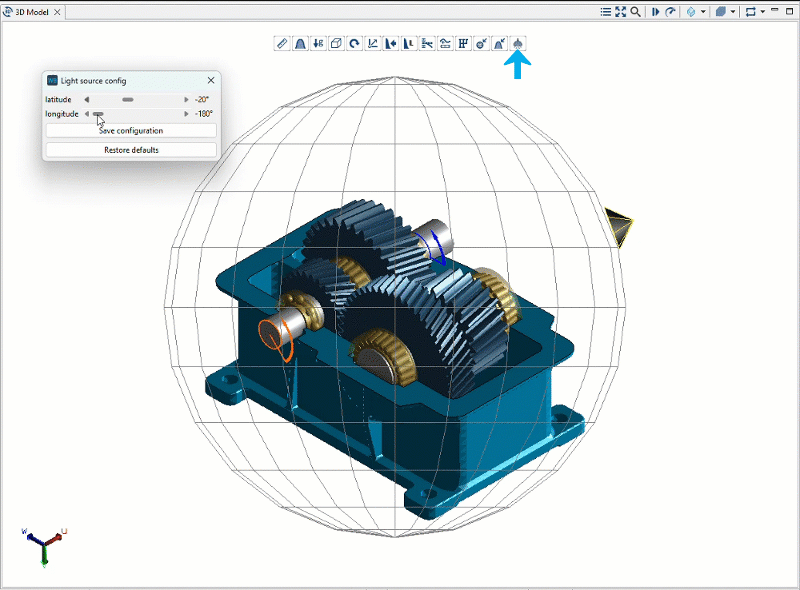Click the fit-to-screen icon
Image resolution: width=800 pixels, height=590 pixels.
coord(621,11)
